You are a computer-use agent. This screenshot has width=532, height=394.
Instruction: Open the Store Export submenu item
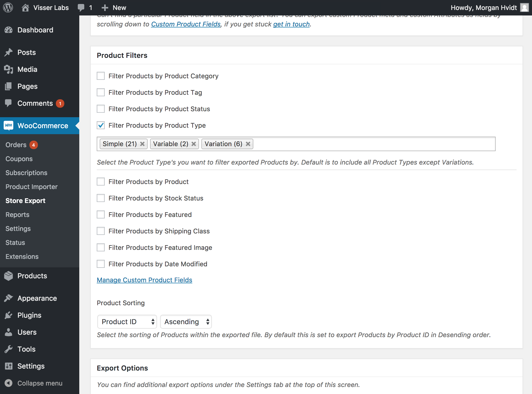[25, 201]
